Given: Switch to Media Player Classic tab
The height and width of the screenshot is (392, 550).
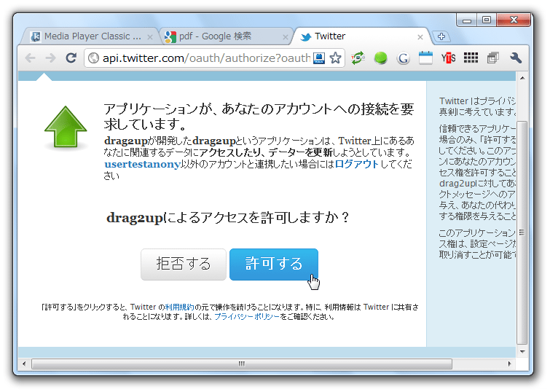Looking at the screenshot, I should point(90,36).
